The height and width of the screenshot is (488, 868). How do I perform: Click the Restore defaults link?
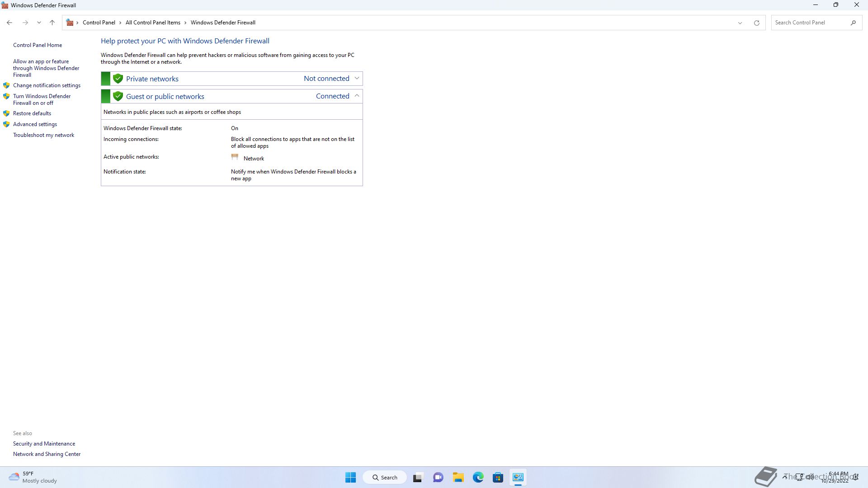[x=32, y=113]
